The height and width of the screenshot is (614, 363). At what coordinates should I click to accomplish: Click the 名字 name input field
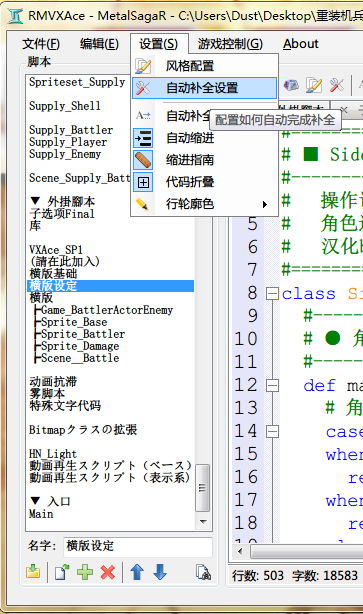pyautogui.click(x=138, y=546)
